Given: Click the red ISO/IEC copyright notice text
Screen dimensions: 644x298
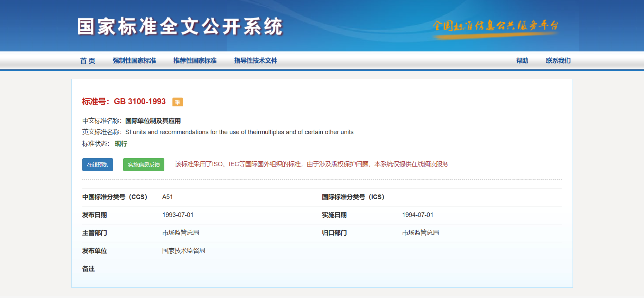Looking at the screenshot, I should pyautogui.click(x=311, y=164).
